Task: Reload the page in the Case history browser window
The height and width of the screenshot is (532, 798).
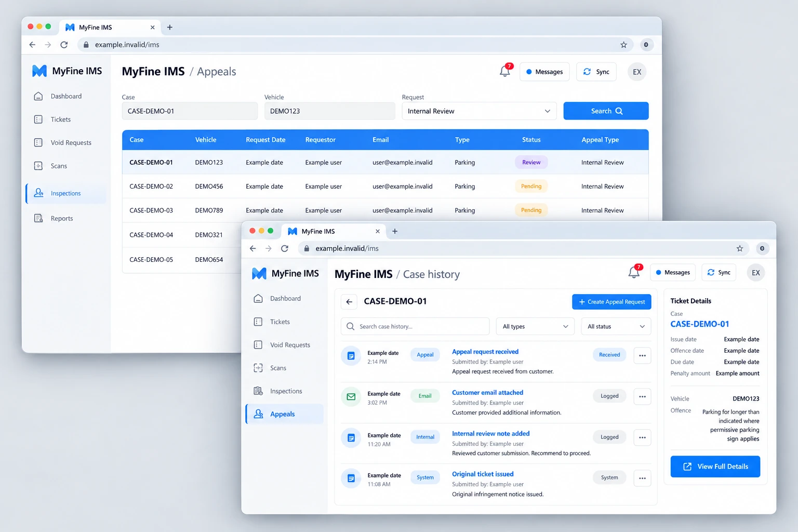Action: 285,248
